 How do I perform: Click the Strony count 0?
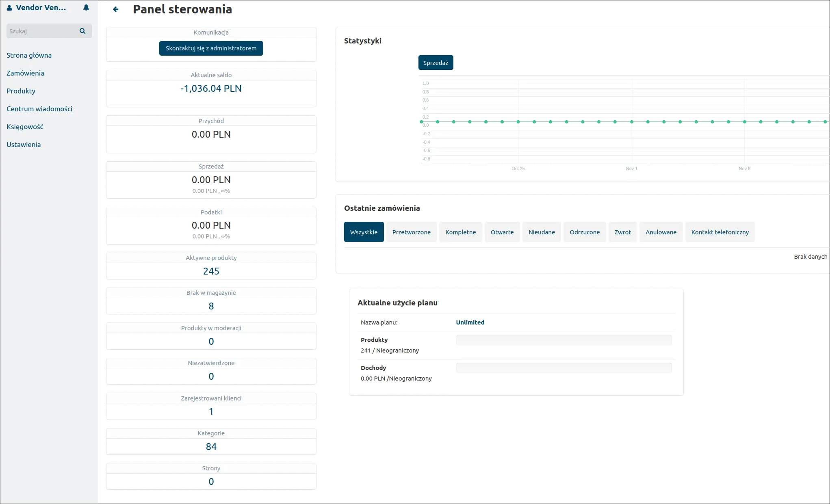[x=211, y=482]
